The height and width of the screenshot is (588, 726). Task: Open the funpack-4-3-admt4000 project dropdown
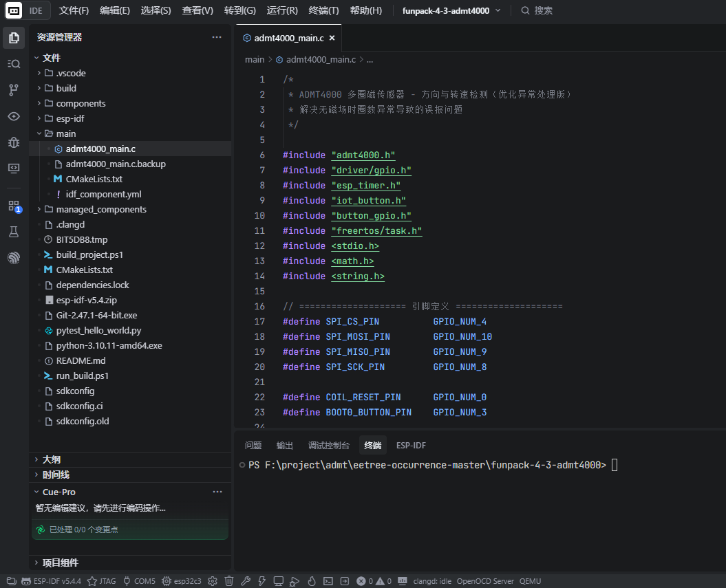pyautogui.click(x=451, y=10)
